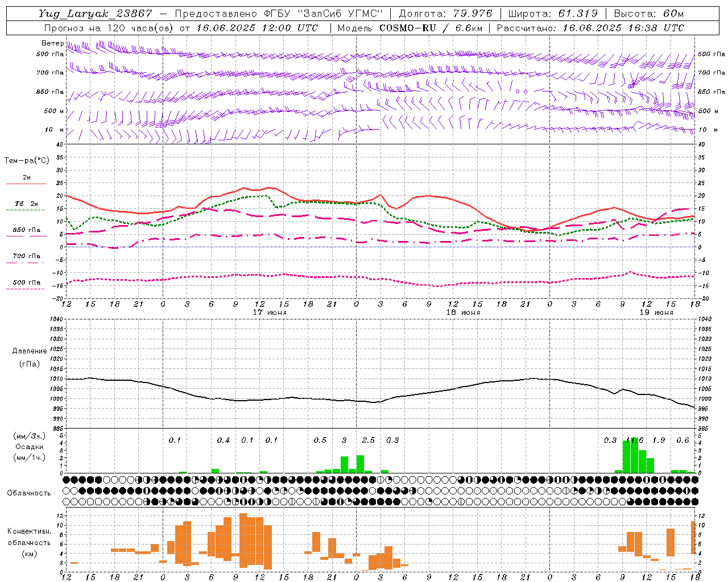The height and width of the screenshot is (582, 728).
Task: Click the '0.6' precipitation total value
Action: (x=683, y=440)
